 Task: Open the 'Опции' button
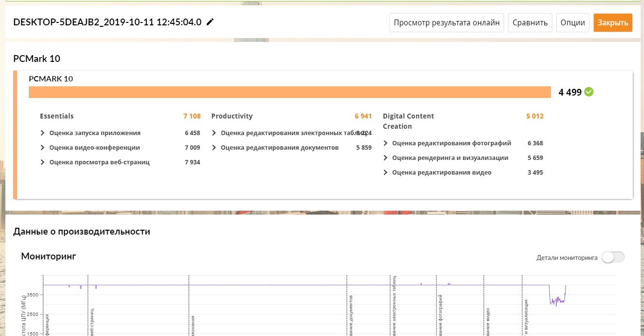572,22
